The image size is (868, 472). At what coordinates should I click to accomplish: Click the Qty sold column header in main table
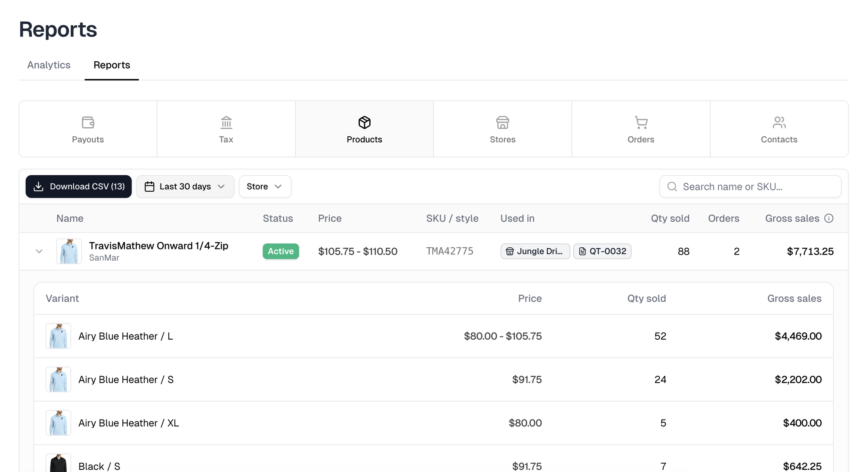(670, 218)
